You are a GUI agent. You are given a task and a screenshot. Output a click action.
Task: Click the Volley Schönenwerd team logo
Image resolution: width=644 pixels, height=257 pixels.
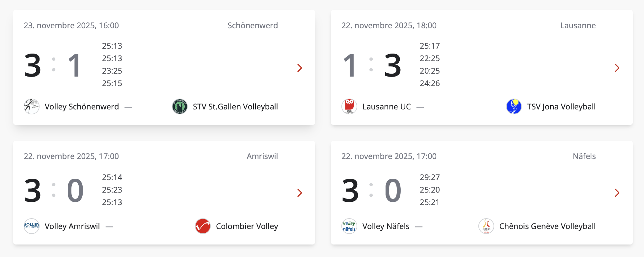pos(32,106)
